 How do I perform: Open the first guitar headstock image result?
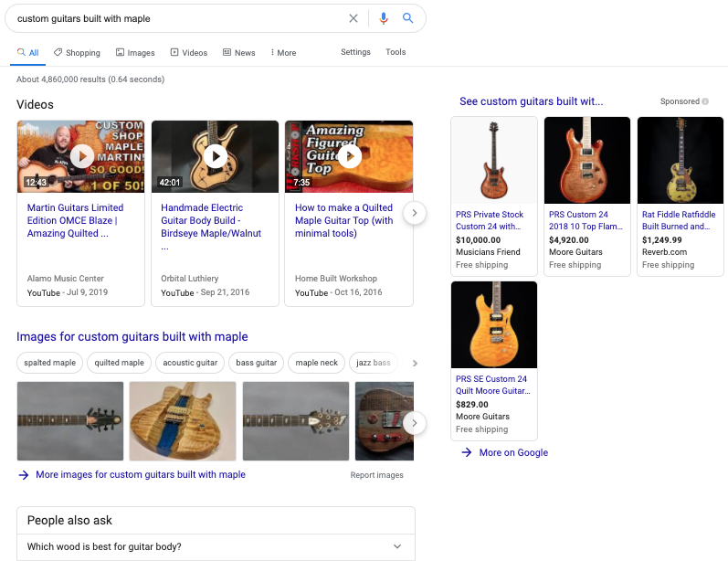click(x=70, y=421)
